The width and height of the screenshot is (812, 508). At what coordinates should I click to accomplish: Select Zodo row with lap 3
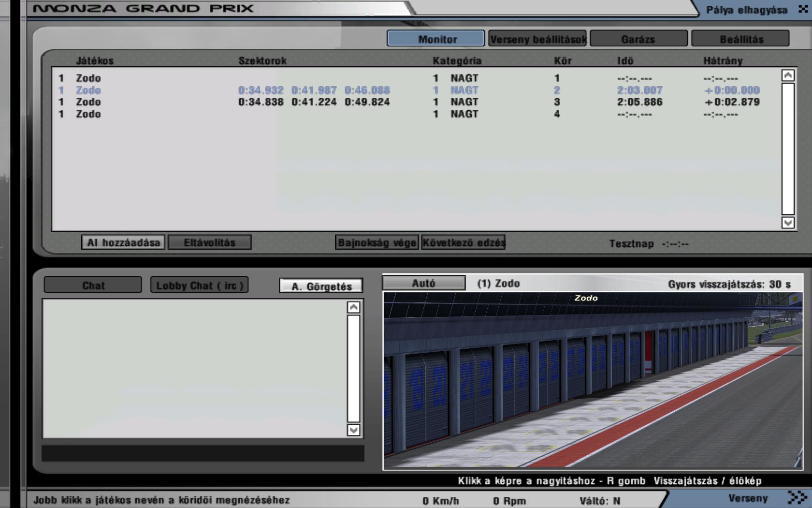pyautogui.click(x=416, y=102)
